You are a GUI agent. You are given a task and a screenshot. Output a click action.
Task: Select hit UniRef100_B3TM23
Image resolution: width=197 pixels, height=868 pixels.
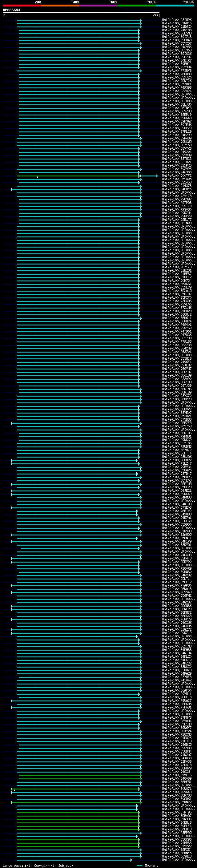177,159
